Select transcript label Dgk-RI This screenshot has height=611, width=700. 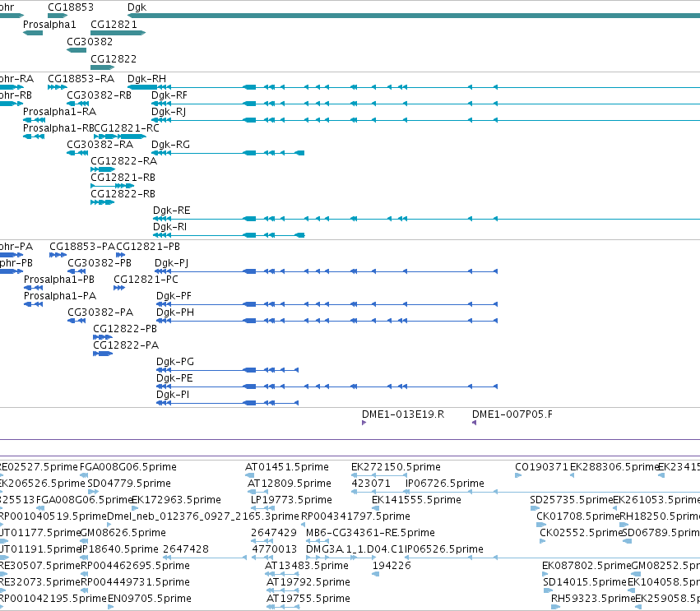[169, 227]
